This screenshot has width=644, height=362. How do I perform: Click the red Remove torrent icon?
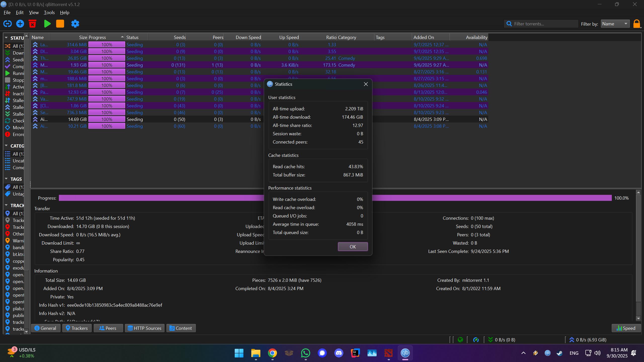32,24
